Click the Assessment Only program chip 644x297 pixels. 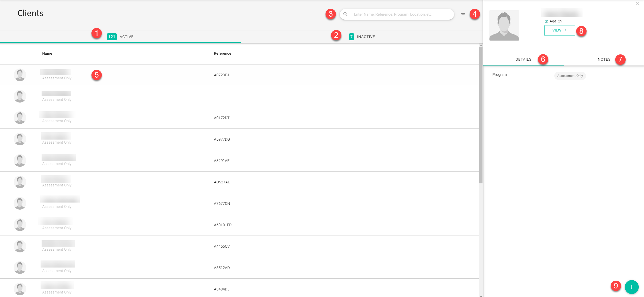[x=570, y=76]
